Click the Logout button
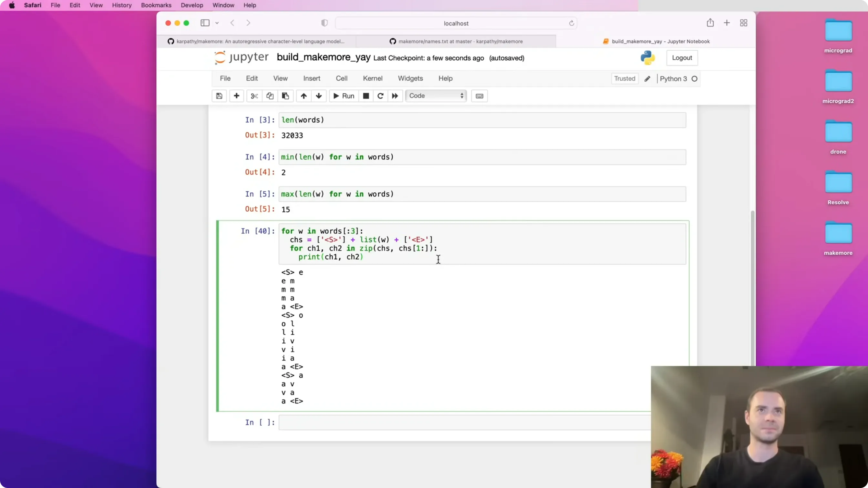This screenshot has height=488, width=868. [682, 58]
